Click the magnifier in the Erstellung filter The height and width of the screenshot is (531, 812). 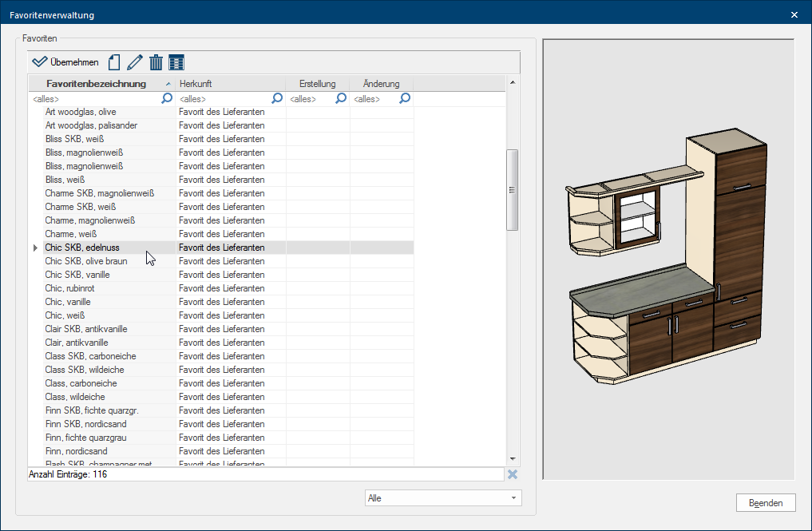coord(341,99)
